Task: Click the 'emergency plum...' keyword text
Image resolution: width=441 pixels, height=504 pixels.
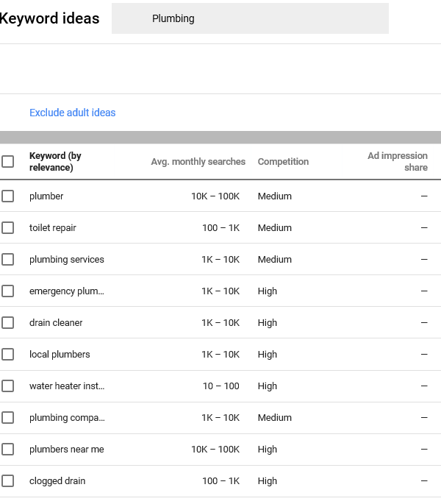Action: 67,291
